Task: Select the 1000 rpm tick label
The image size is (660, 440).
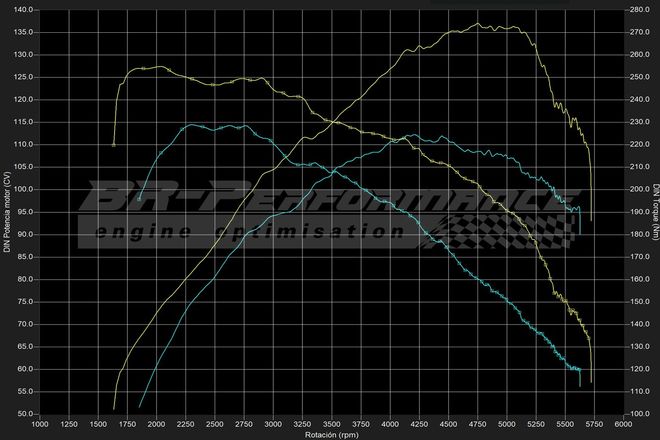Action: (x=40, y=424)
